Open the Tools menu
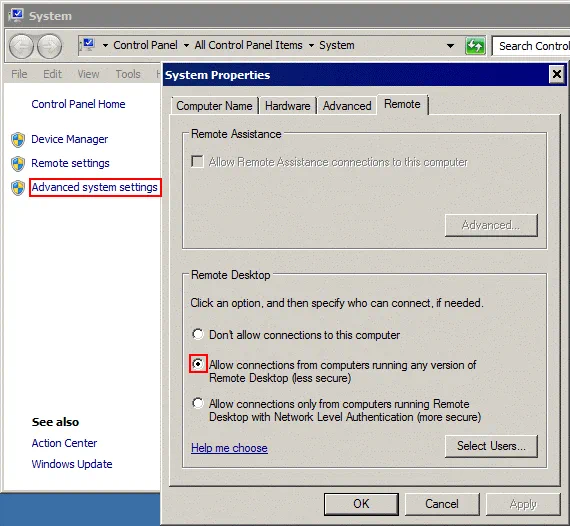This screenshot has height=526, width=570. [128, 74]
